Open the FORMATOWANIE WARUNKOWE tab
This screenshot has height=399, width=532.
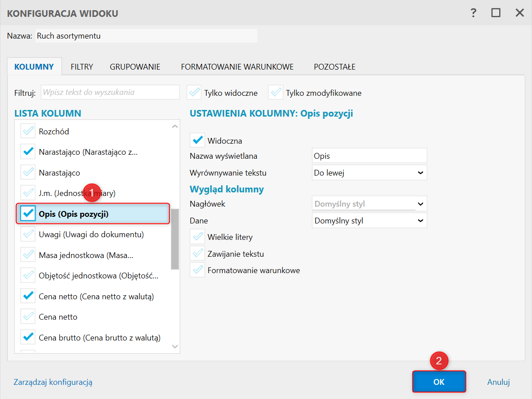tap(237, 67)
